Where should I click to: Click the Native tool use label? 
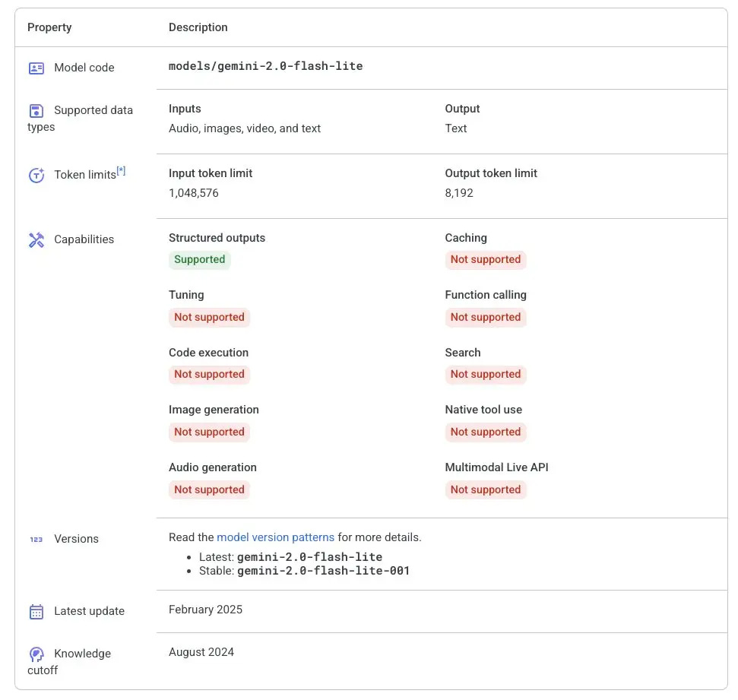483,410
